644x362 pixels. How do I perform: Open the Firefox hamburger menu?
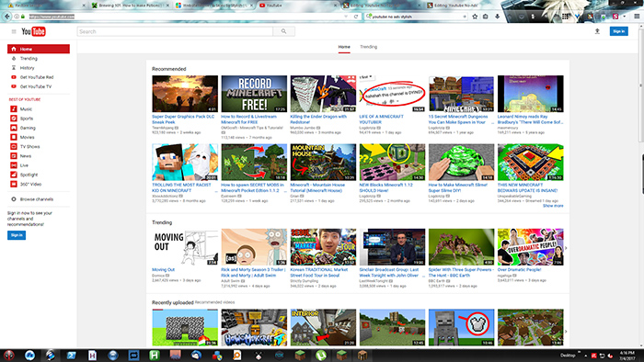(637, 17)
